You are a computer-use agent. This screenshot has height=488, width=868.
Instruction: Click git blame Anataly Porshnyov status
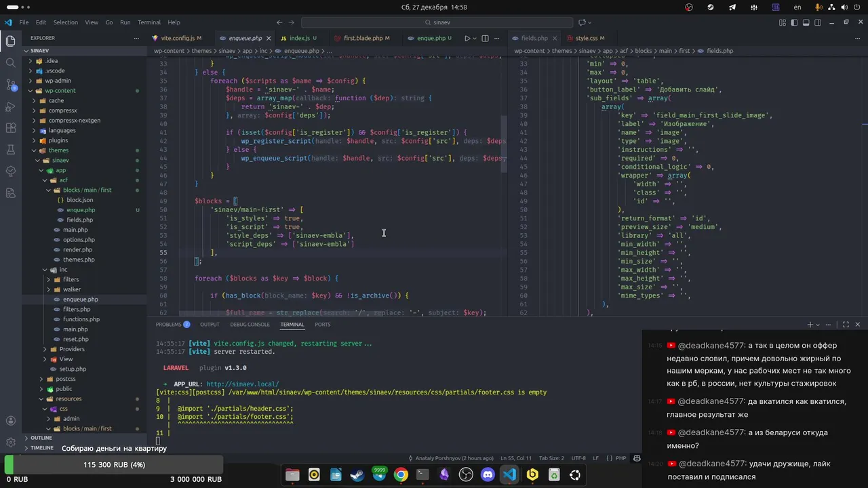tap(450, 458)
